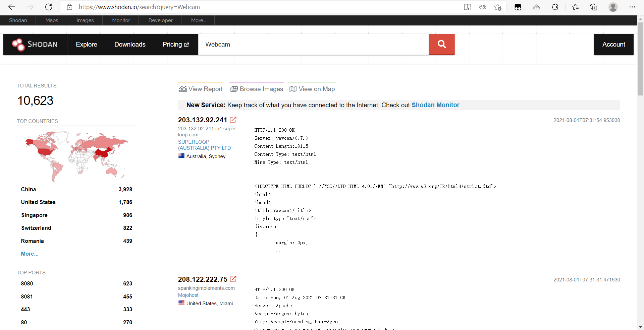The width and height of the screenshot is (644, 330).
Task: Click the hostname spankingimplements.com
Action: [x=206, y=288]
